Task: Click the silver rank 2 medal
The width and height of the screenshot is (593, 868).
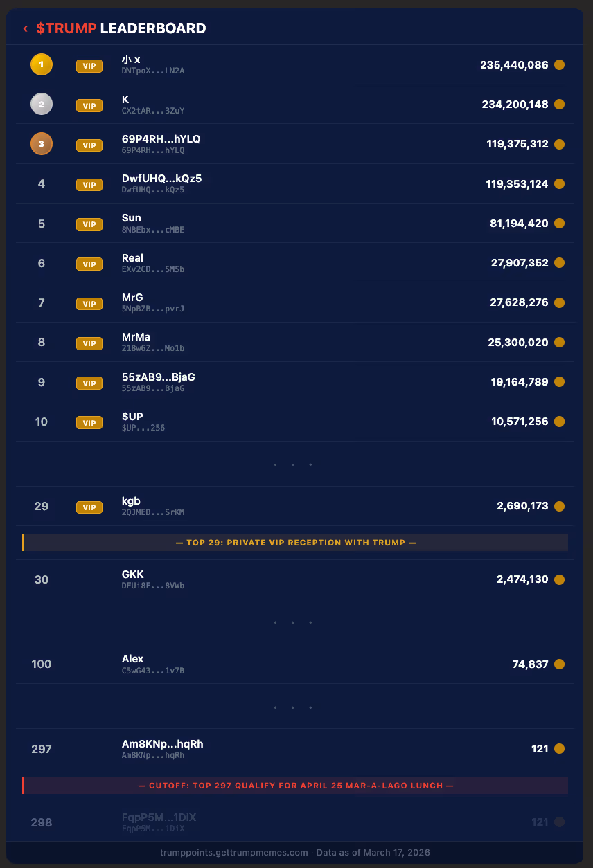Action: pyautogui.click(x=42, y=105)
